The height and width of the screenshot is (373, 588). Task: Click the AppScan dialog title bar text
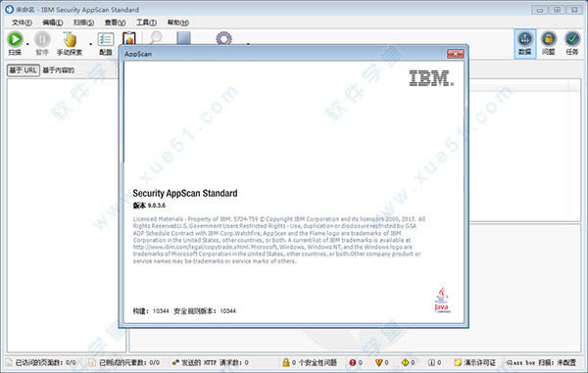pos(138,54)
